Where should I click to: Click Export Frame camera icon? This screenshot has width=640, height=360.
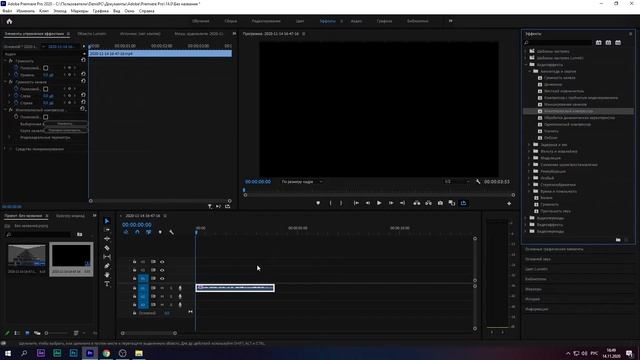(440, 203)
